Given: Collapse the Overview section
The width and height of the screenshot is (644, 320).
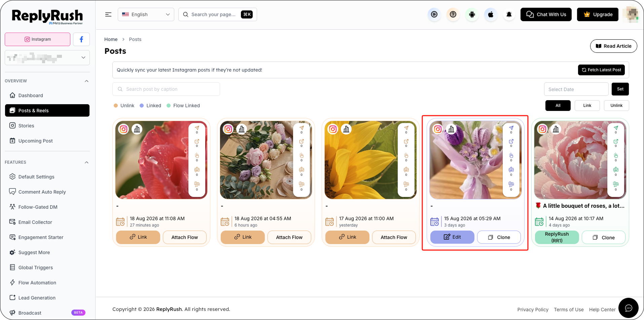Looking at the screenshot, I should [86, 81].
